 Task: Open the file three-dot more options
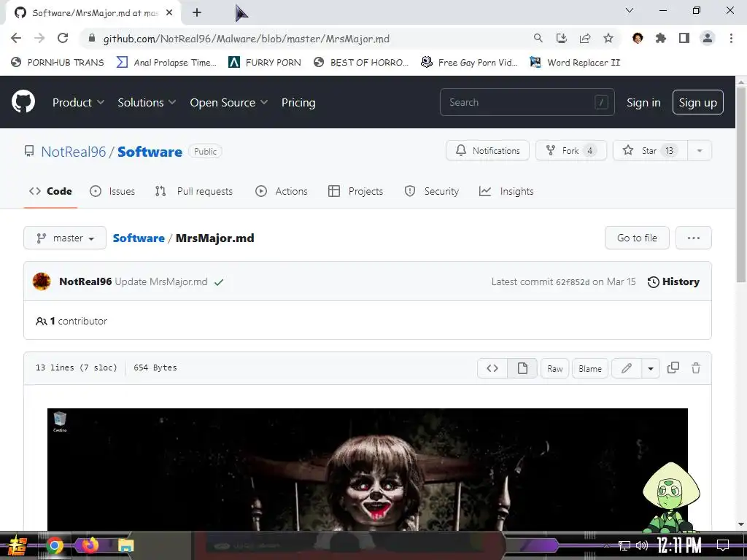click(693, 238)
